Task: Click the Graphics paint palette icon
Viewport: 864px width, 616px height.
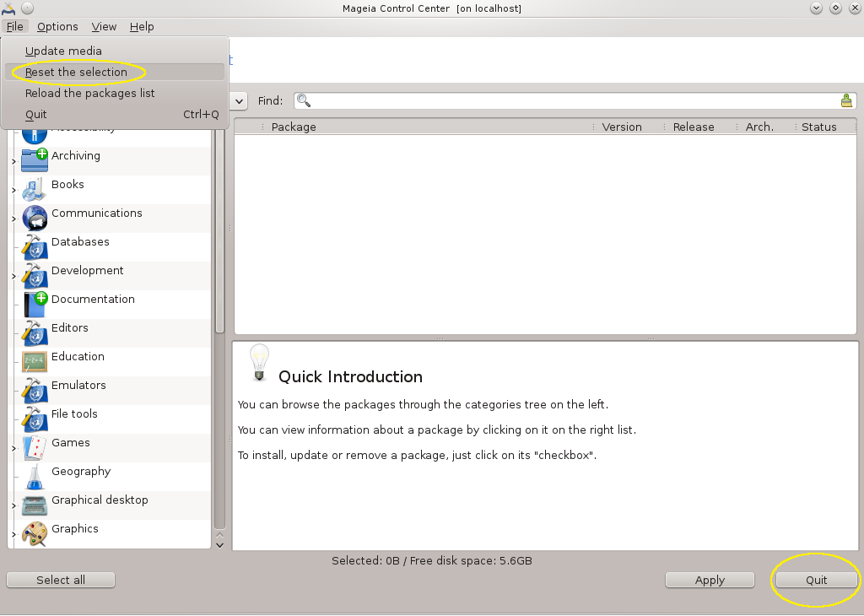Action: [34, 532]
